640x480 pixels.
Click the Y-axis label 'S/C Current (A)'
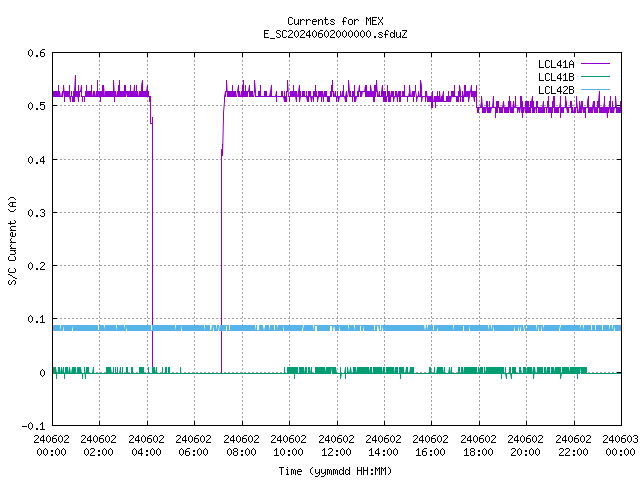tap(12, 240)
